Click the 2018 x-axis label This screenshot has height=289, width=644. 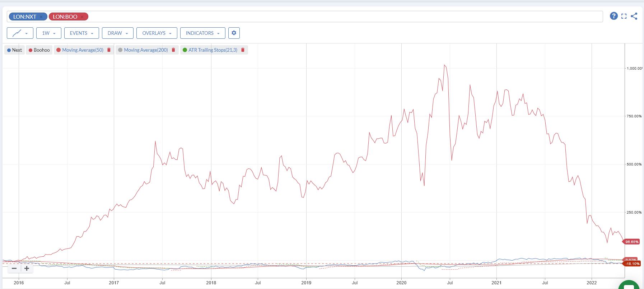click(x=211, y=283)
